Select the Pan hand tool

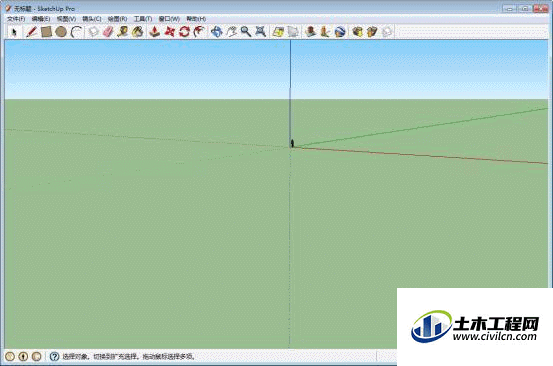[x=231, y=32]
